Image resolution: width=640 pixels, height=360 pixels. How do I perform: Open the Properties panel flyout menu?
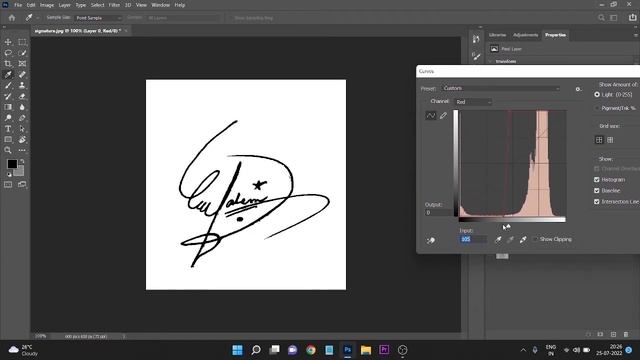(x=636, y=35)
